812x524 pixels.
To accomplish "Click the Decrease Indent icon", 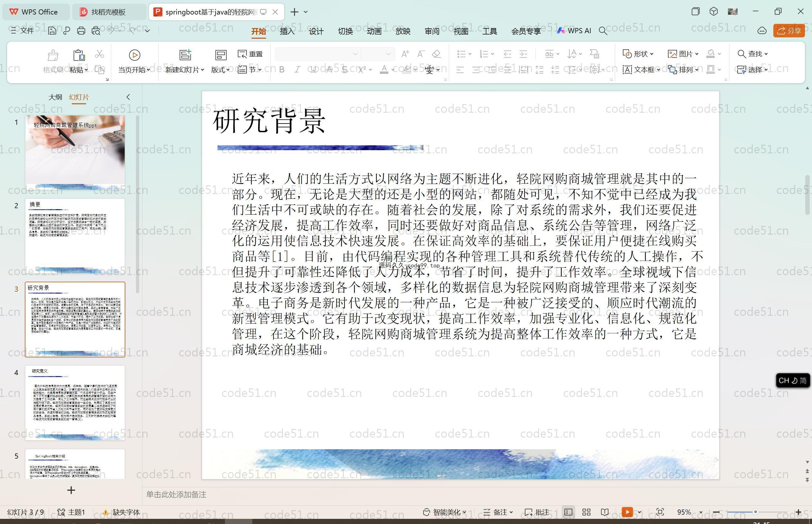I will pos(508,54).
